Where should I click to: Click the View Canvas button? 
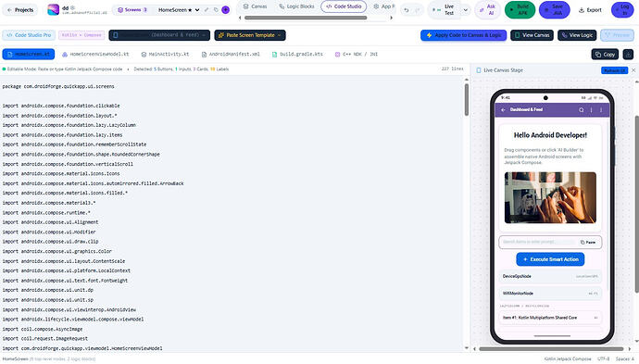pyautogui.click(x=532, y=35)
